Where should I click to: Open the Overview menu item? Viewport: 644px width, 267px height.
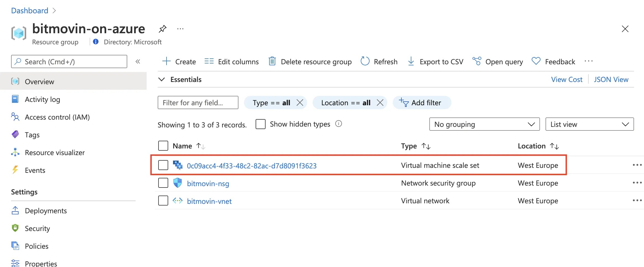coord(73,81)
